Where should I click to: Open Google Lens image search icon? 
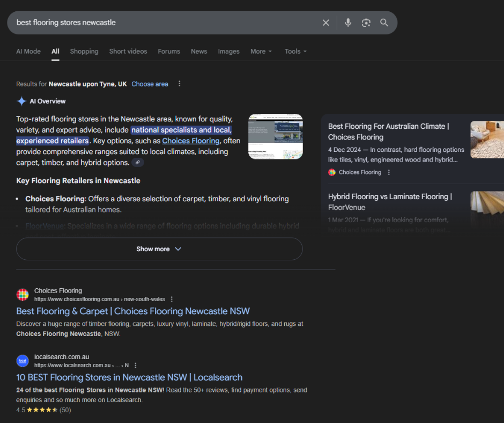click(x=366, y=23)
